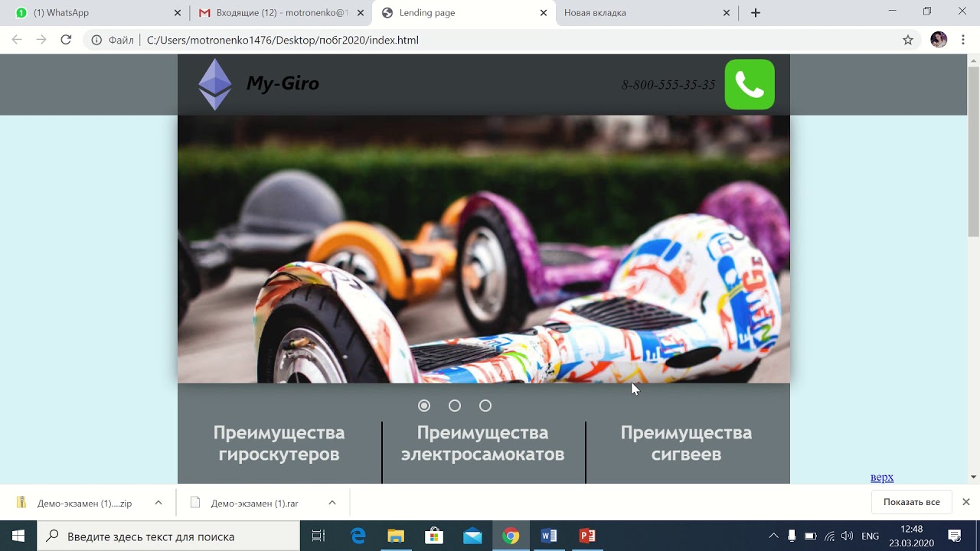The image size is (980, 551).
Task: Reload the current page
Action: [66, 40]
